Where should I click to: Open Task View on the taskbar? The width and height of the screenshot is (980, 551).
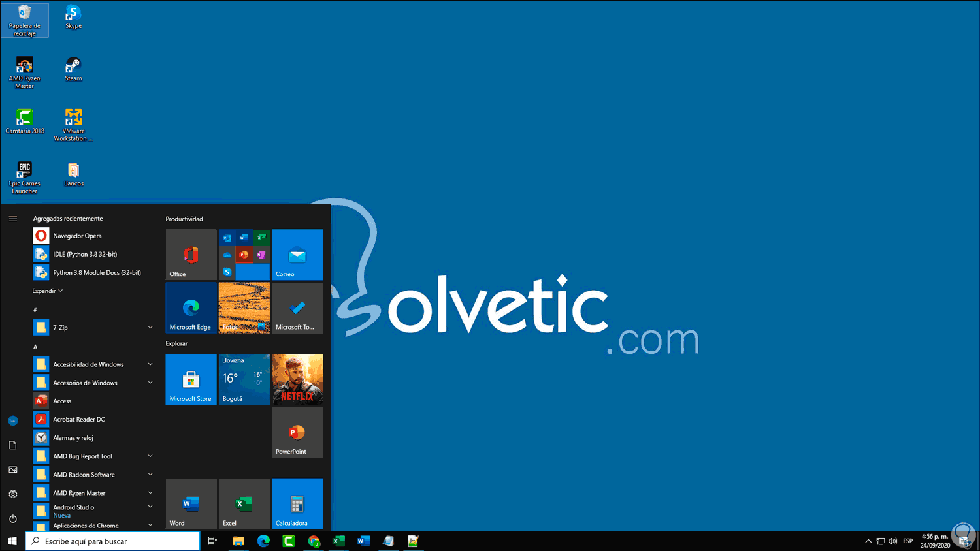click(x=212, y=541)
